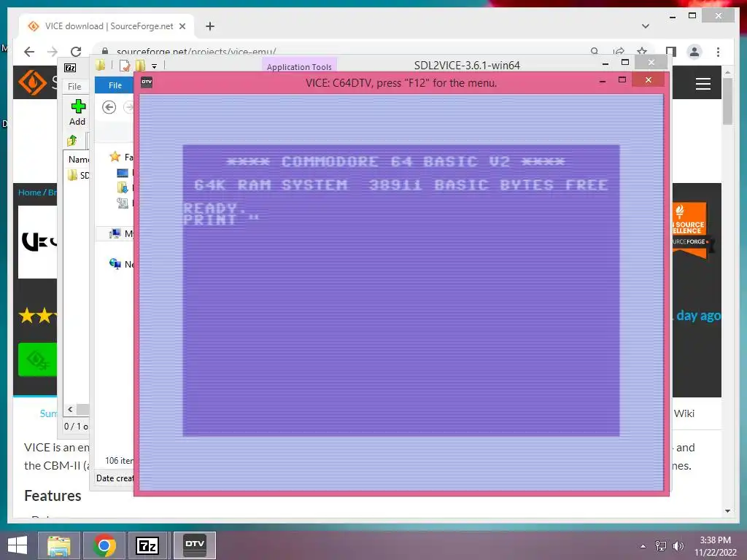
Task: Switch to 7-Zip in the taskbar
Action: tap(147, 545)
